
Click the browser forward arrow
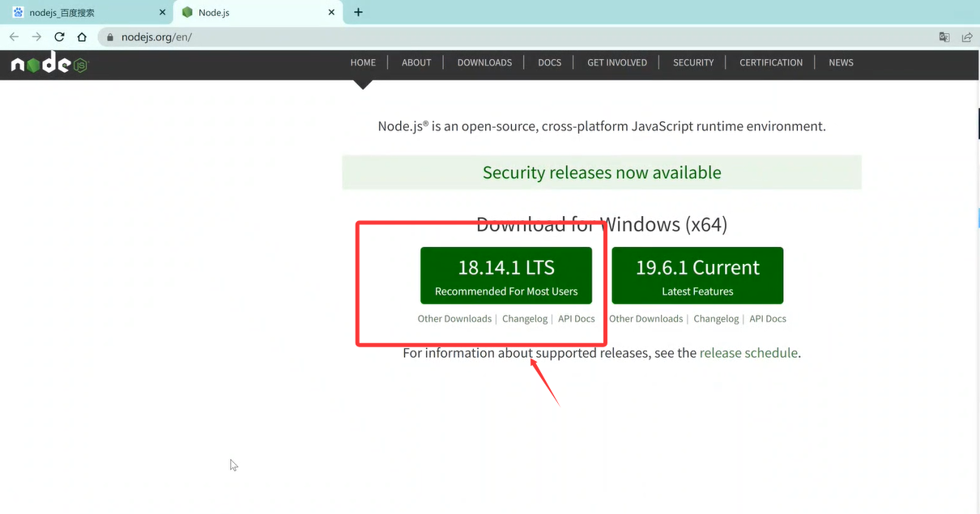point(36,36)
